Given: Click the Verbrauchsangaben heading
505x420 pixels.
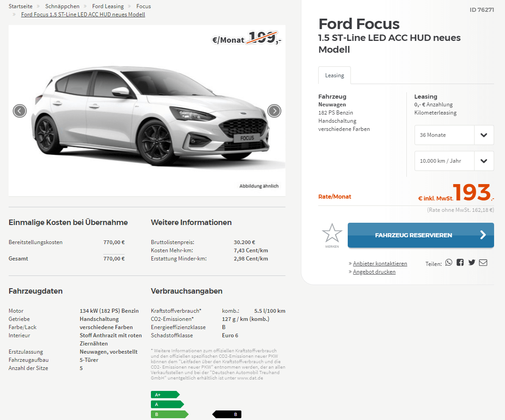Looking at the screenshot, I should point(187,291).
